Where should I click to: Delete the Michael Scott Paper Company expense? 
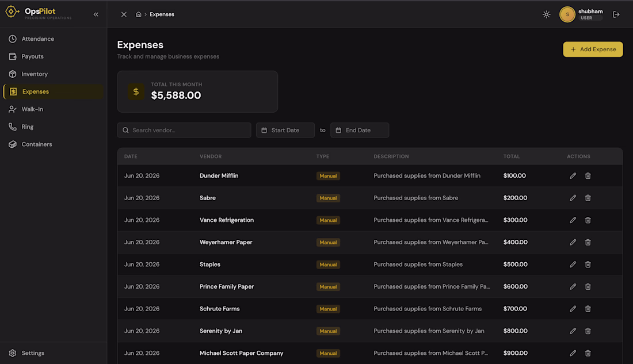[588, 353]
